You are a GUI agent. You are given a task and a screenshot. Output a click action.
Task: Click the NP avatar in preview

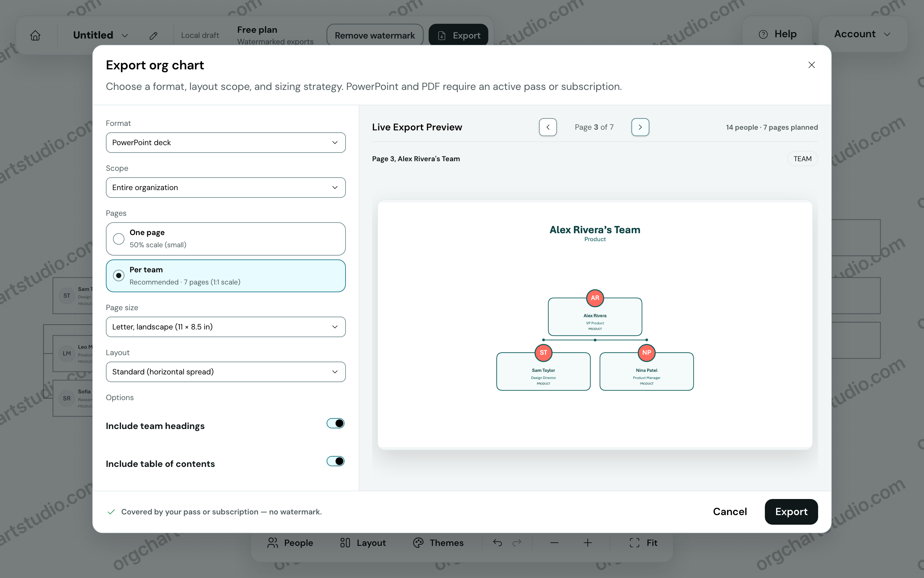646,353
